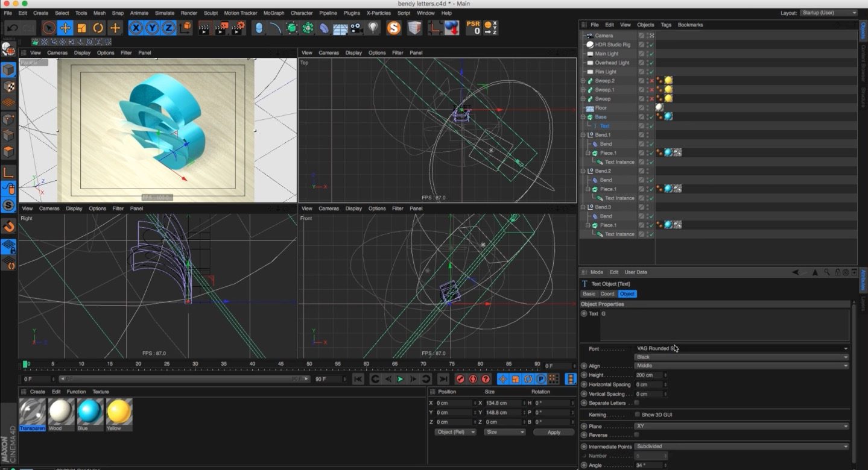The height and width of the screenshot is (470, 868).
Task: Open User Data menu in Attributes
Action: pos(636,272)
